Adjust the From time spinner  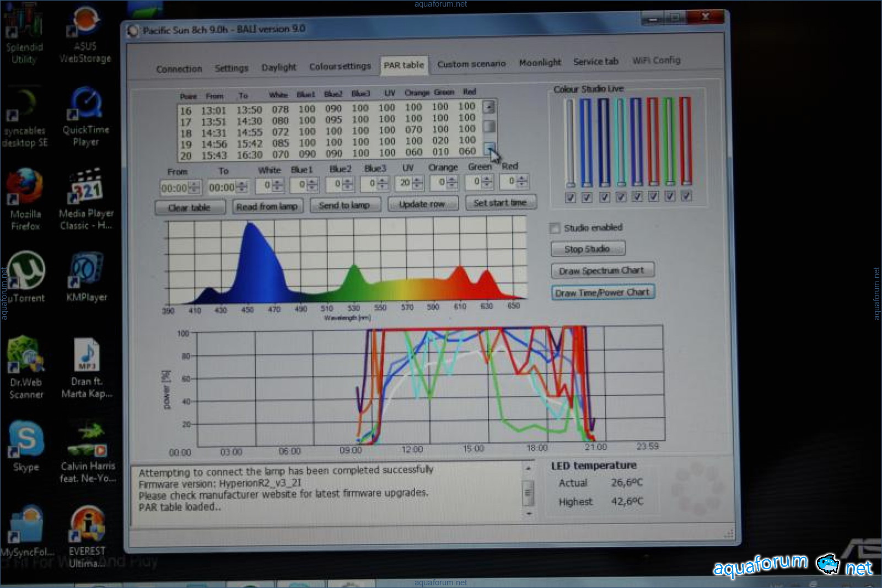point(194,188)
